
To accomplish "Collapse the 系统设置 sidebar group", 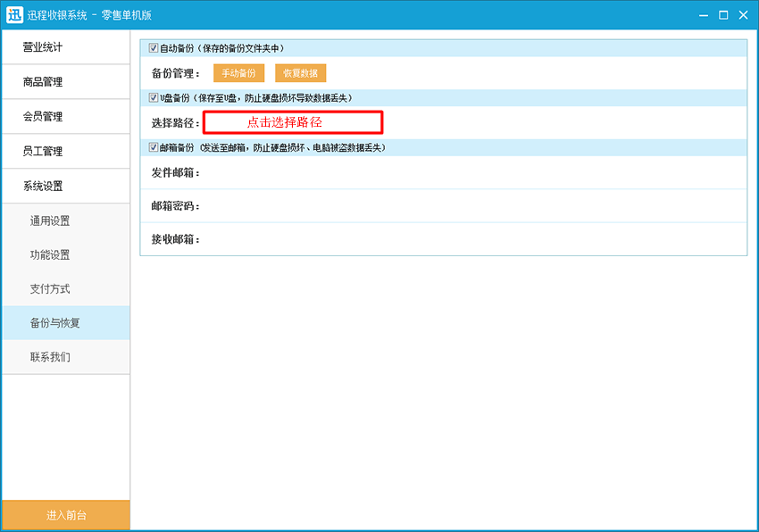I will click(x=65, y=187).
